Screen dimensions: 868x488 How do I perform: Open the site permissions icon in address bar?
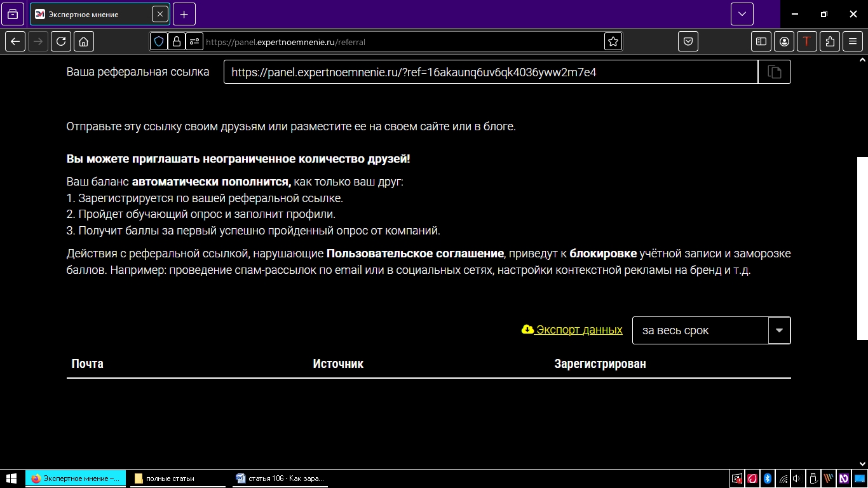pos(194,41)
